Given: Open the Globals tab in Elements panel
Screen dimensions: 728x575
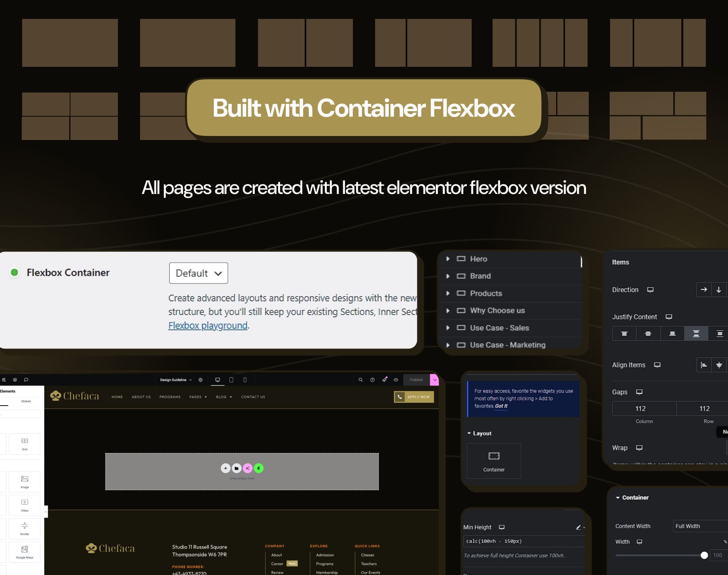Looking at the screenshot, I should click(x=26, y=401).
